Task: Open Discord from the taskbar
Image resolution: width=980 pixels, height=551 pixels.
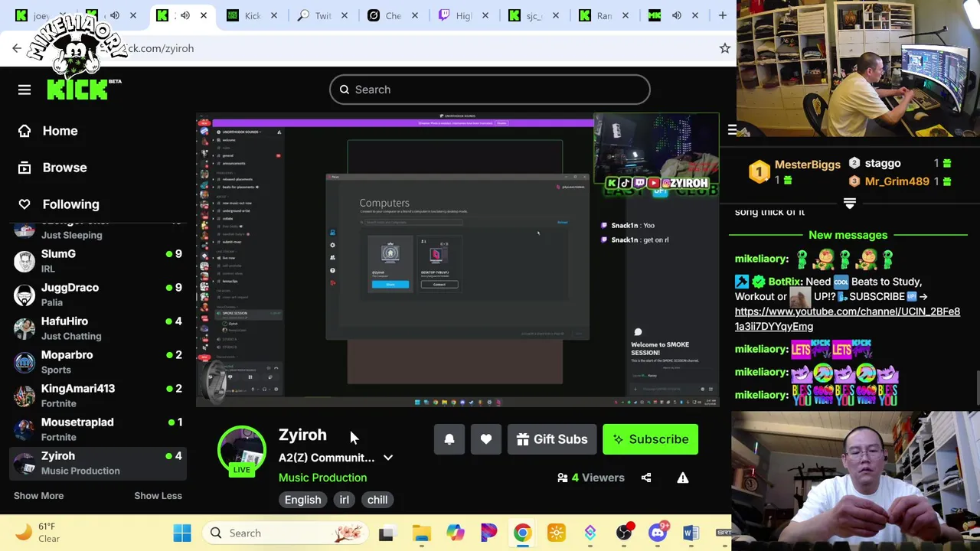Action: 658,533
